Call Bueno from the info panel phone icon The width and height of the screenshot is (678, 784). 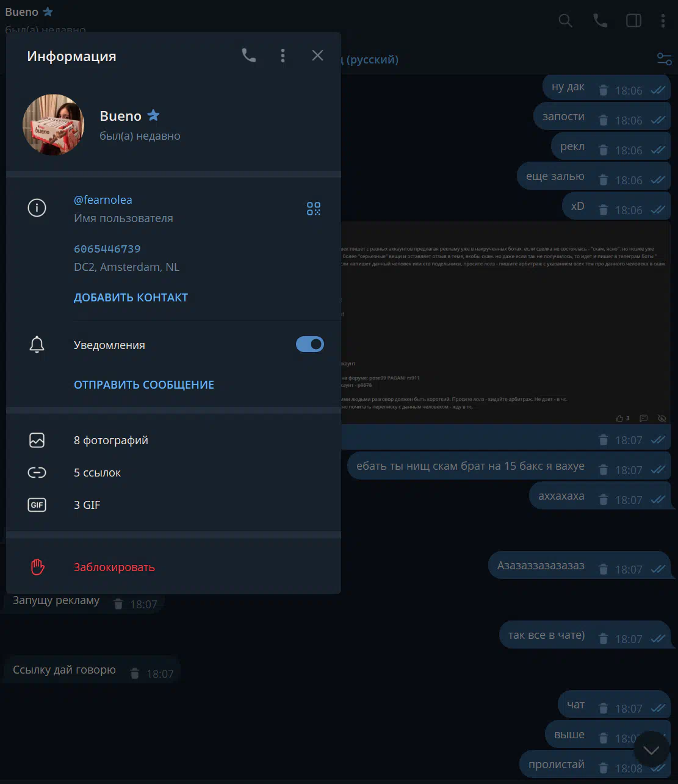tap(248, 56)
